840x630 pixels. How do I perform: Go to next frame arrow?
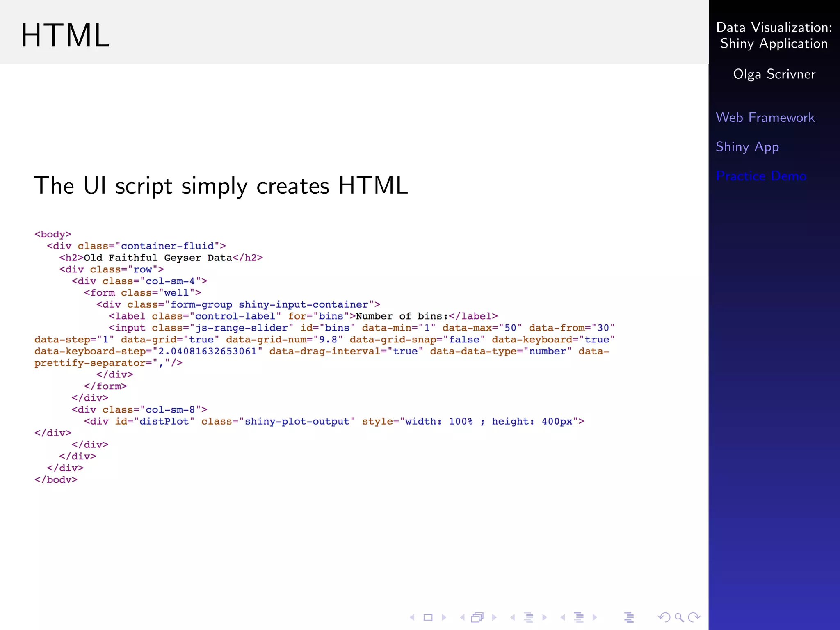click(494, 617)
